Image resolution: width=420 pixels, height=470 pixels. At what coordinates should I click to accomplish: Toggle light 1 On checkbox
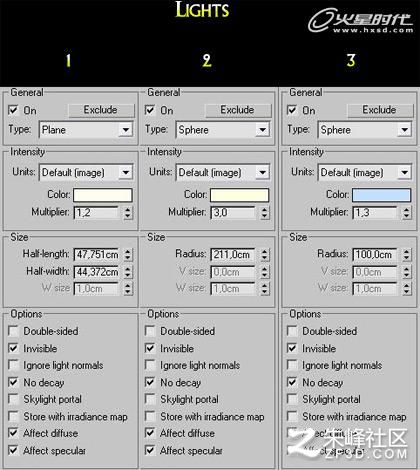[x=13, y=110]
